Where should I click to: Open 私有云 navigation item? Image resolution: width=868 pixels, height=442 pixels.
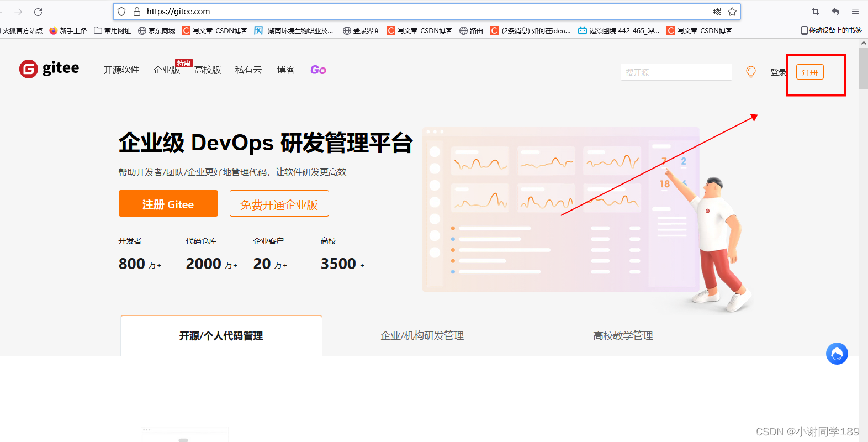coord(248,70)
